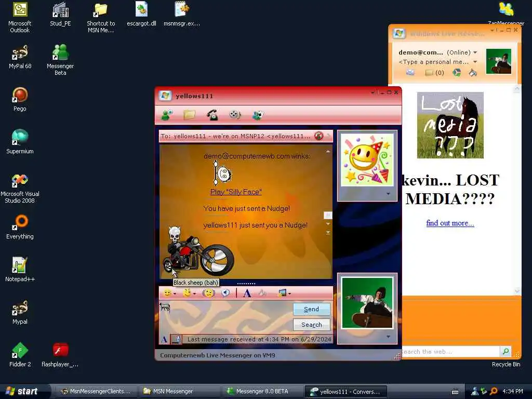Show menu arrow in Messenger title bar

[492, 30]
